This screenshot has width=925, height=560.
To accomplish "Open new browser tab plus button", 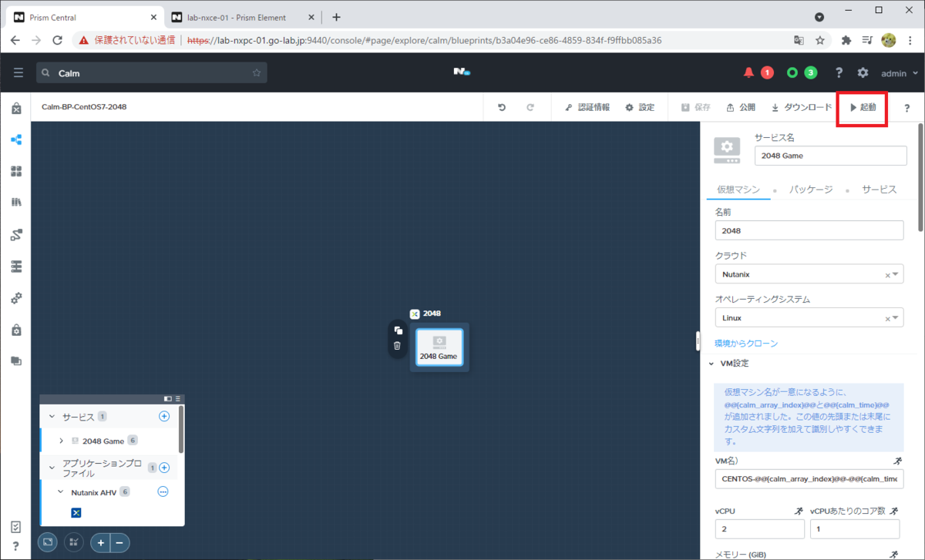I will pyautogui.click(x=336, y=17).
